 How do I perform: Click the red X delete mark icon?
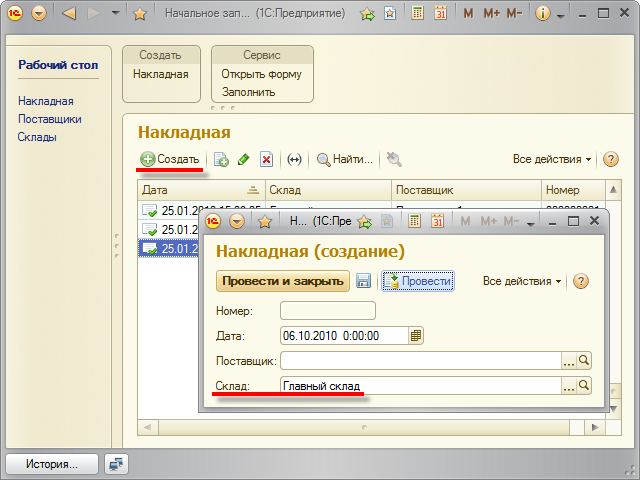(266, 159)
